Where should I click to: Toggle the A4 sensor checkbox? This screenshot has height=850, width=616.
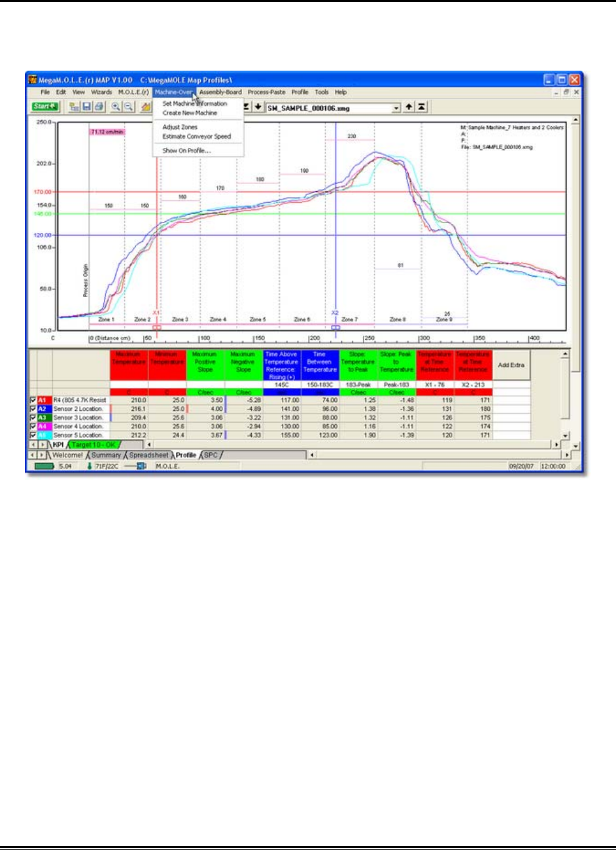coord(33,426)
